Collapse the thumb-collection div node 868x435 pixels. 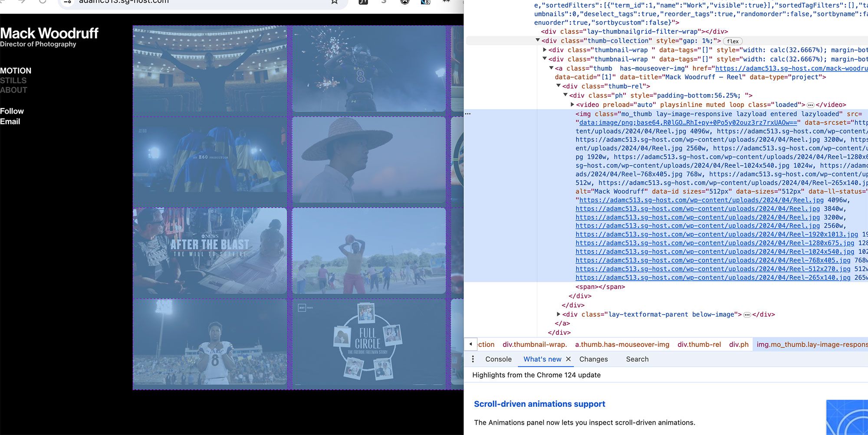coord(538,40)
